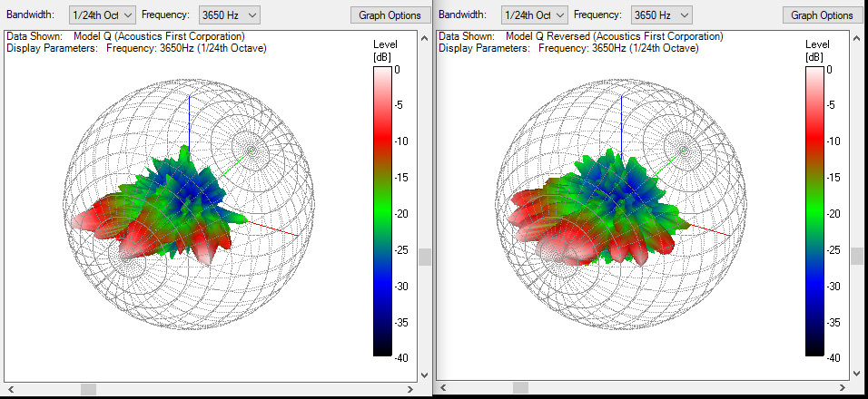Click right panel's scroll-down arrow
Screen dimensions: 868x399
(x=856, y=375)
